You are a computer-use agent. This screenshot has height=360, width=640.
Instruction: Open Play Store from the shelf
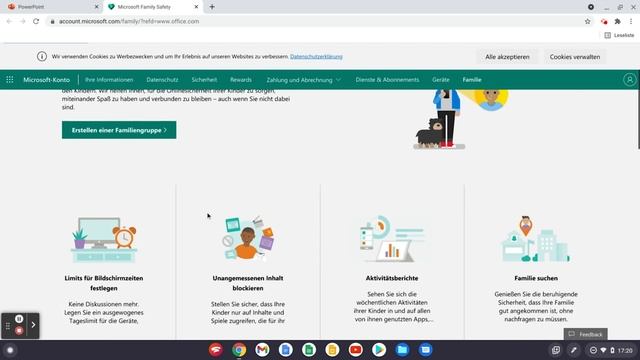coord(379,350)
